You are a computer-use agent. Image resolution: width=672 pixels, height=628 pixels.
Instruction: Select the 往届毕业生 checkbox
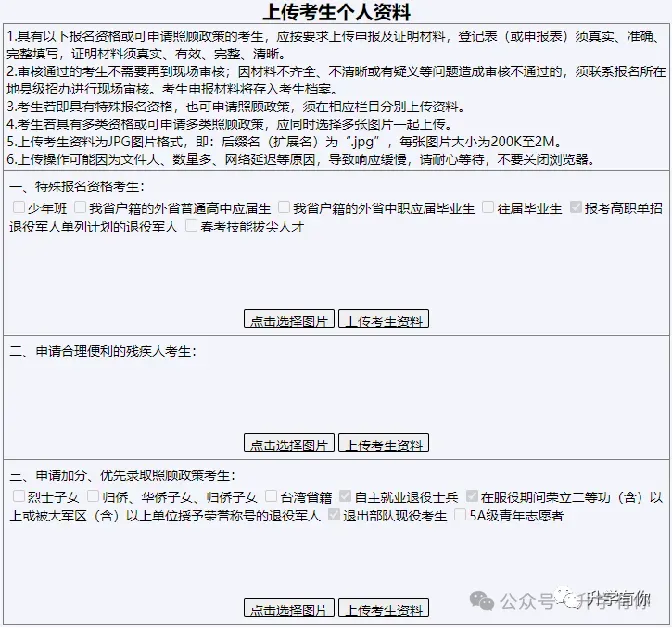click(488, 207)
